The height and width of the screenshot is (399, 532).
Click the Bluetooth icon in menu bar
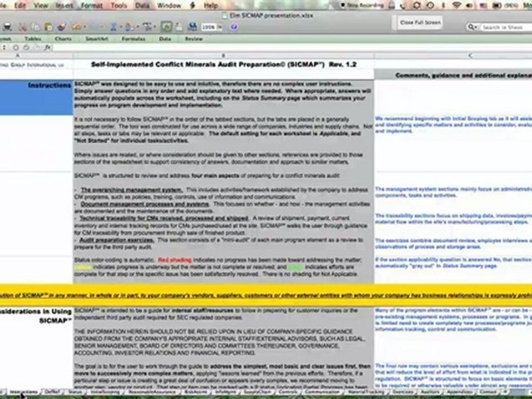coord(443,5)
